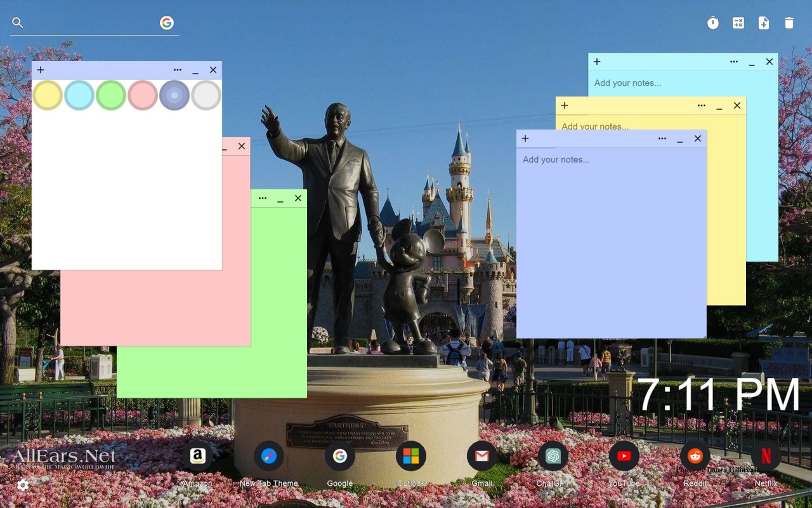Open the calculator tool
The width and height of the screenshot is (812, 508).
738,23
